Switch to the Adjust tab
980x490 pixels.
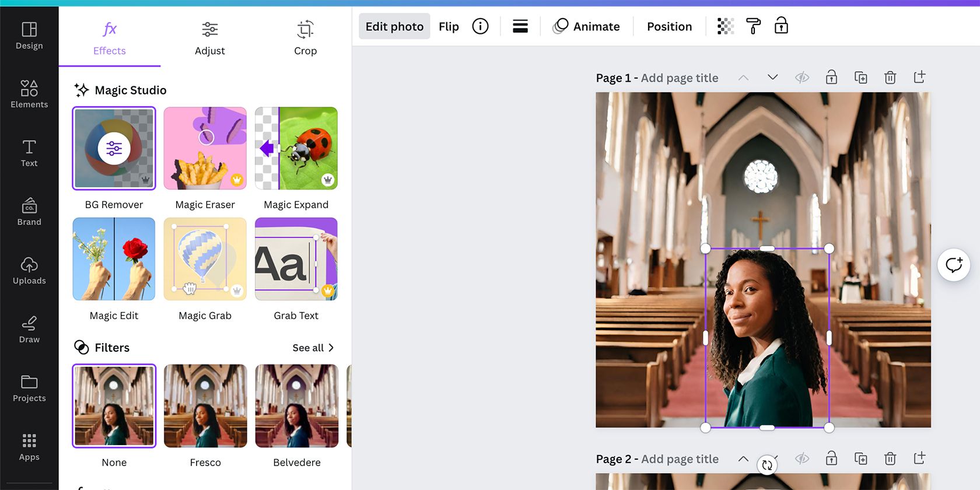tap(209, 38)
